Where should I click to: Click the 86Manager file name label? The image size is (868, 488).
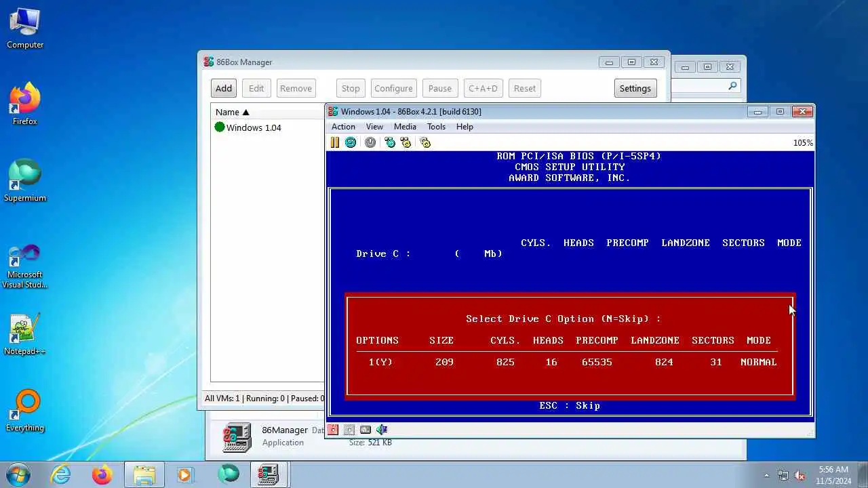tap(285, 430)
